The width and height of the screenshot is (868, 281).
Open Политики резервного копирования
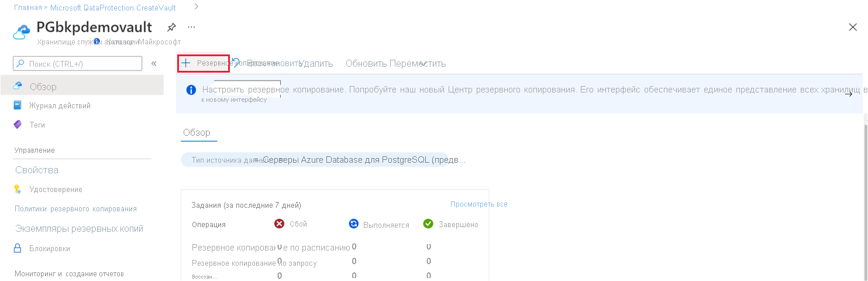(75, 208)
